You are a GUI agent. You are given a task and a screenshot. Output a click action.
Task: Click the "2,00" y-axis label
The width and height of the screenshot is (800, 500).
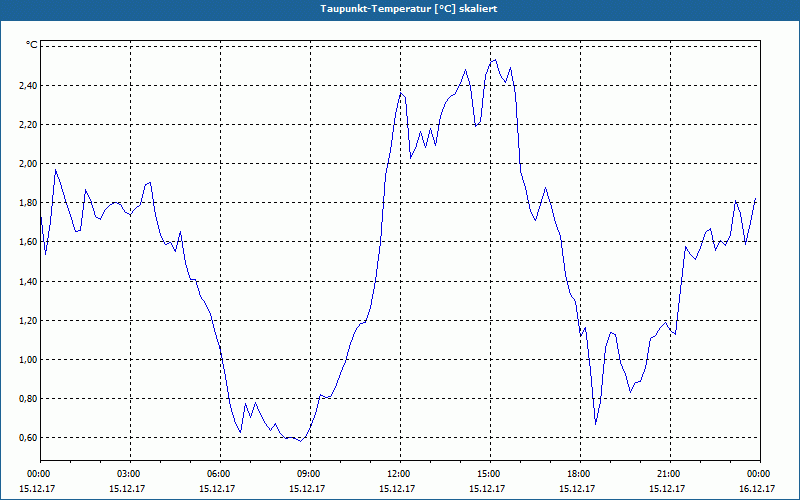tap(28, 163)
